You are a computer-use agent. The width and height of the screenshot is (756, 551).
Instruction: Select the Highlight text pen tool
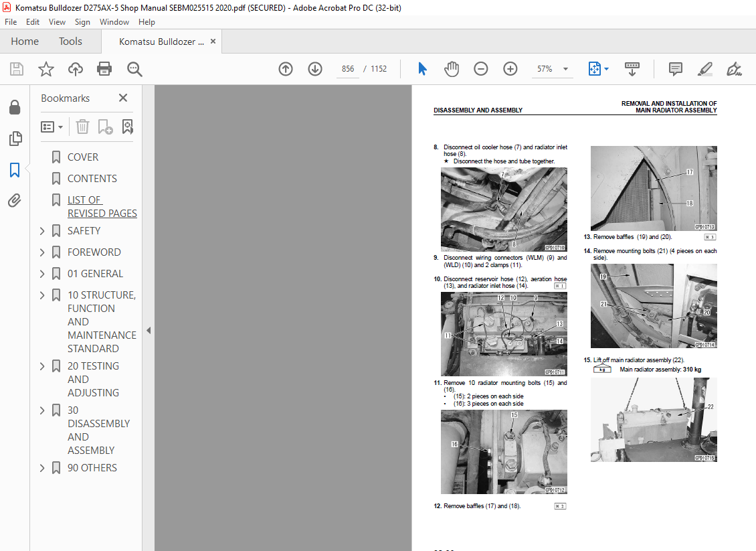(x=705, y=69)
